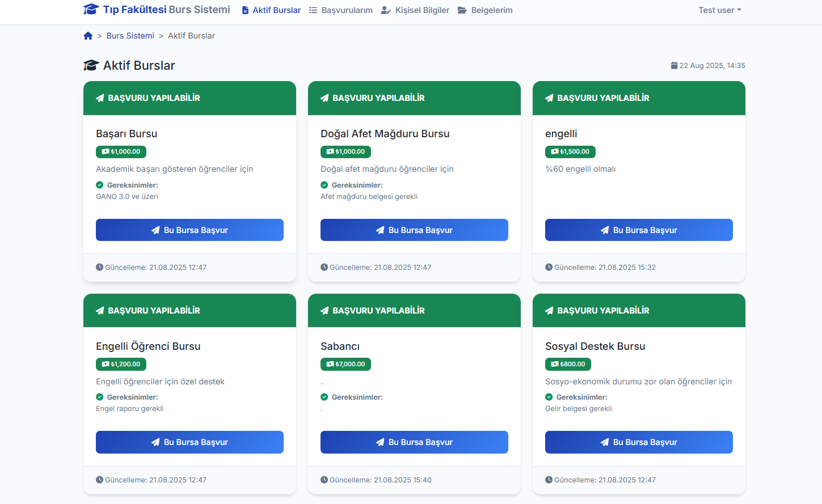This screenshot has width=822, height=504.
Task: Click the Tıp Fakültesi Burs Sistemi brand link
Action: (x=157, y=10)
